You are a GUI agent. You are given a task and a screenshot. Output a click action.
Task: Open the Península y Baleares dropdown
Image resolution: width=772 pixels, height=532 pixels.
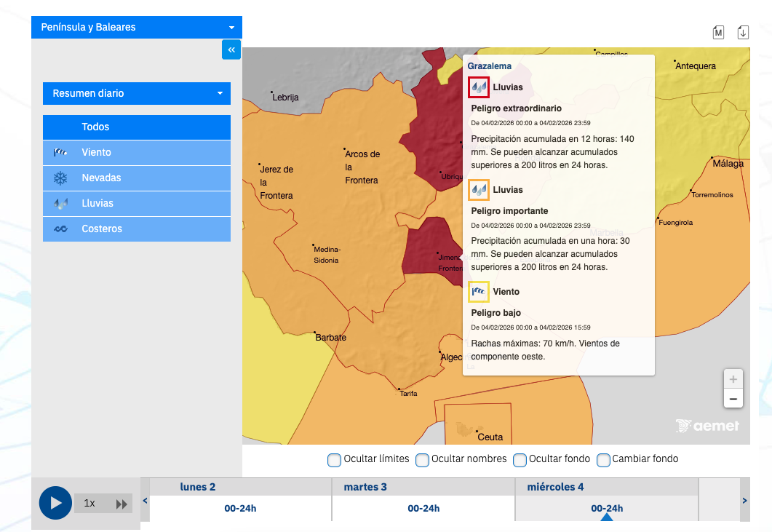coord(137,28)
